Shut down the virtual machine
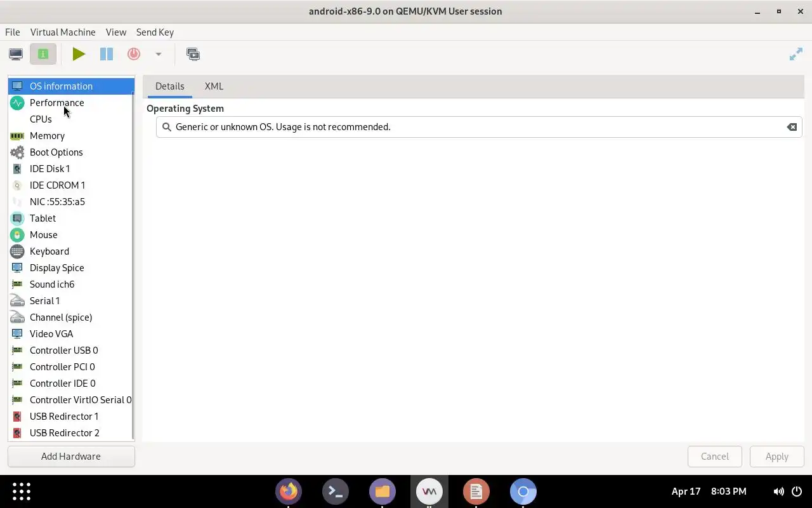This screenshot has width=812, height=508. click(134, 54)
